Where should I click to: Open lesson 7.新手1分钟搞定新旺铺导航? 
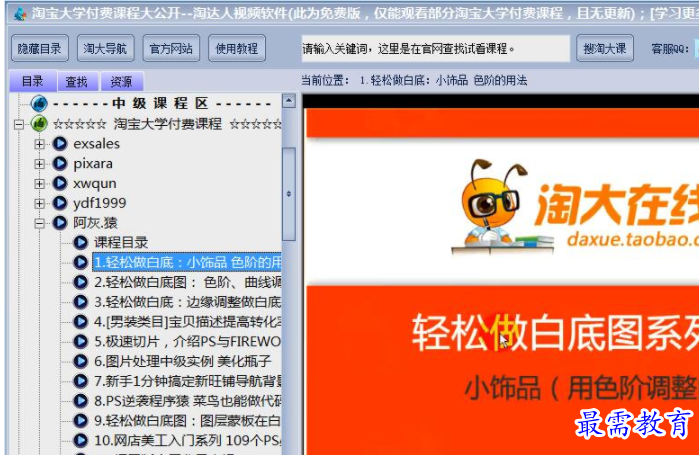(x=188, y=381)
